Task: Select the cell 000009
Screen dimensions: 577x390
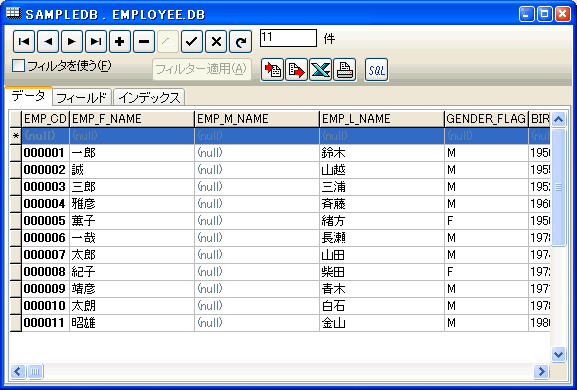Action: coord(45,289)
